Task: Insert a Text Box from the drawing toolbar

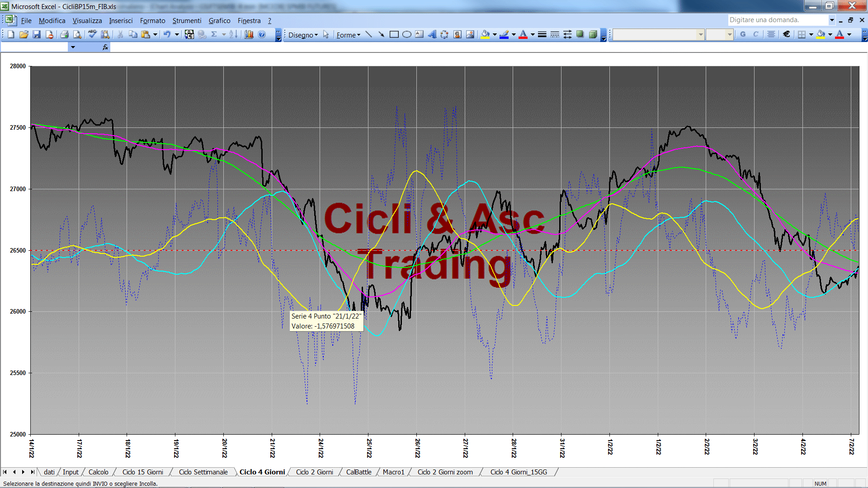Action: pyautogui.click(x=420, y=34)
